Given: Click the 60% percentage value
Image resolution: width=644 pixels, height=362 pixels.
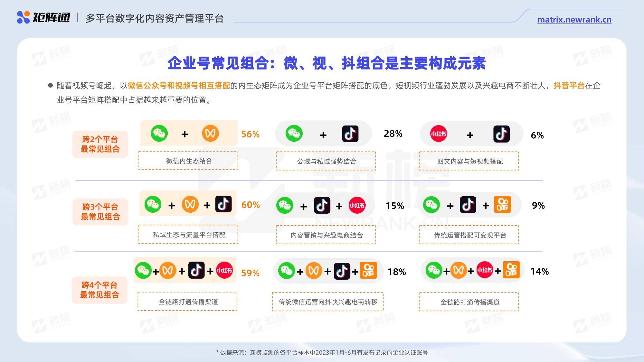Looking at the screenshot, I should coord(251,205).
